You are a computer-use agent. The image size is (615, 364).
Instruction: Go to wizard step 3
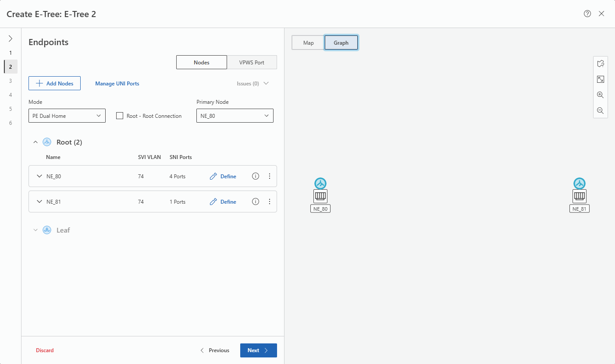(x=11, y=81)
